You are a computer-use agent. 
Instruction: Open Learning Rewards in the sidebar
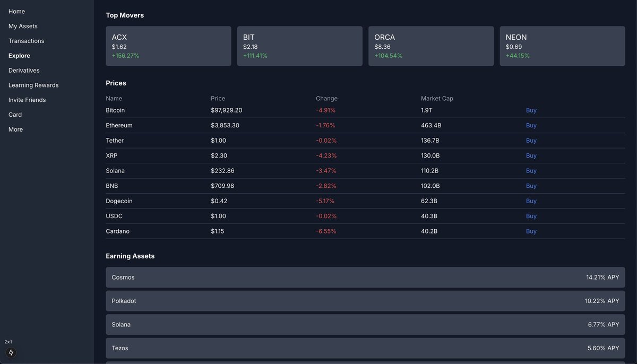click(33, 85)
